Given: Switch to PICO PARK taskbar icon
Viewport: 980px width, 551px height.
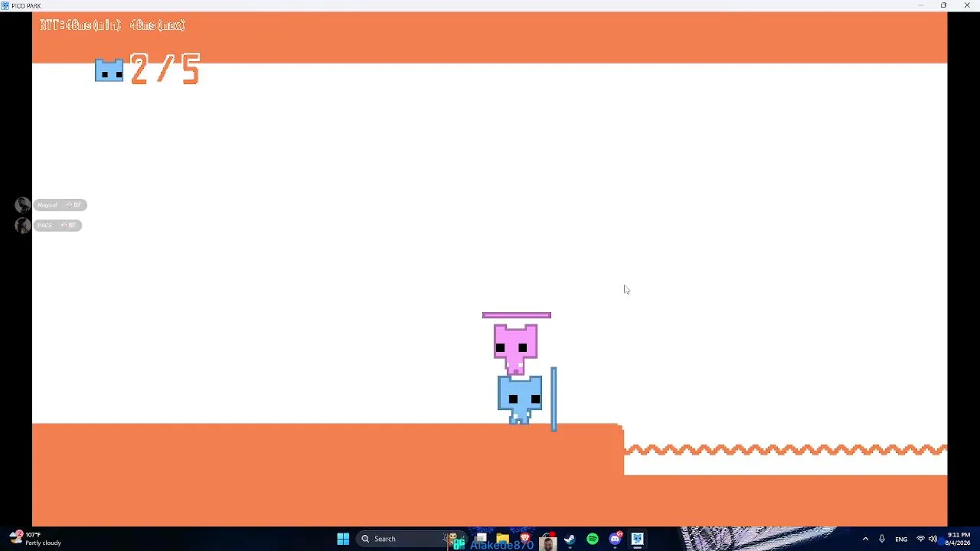Looking at the screenshot, I should pyautogui.click(x=637, y=539).
